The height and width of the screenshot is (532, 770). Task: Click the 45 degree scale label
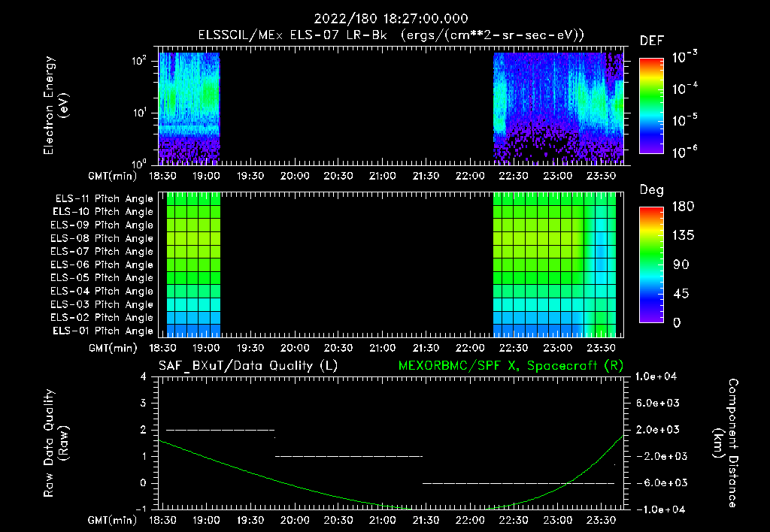pyautogui.click(x=681, y=294)
